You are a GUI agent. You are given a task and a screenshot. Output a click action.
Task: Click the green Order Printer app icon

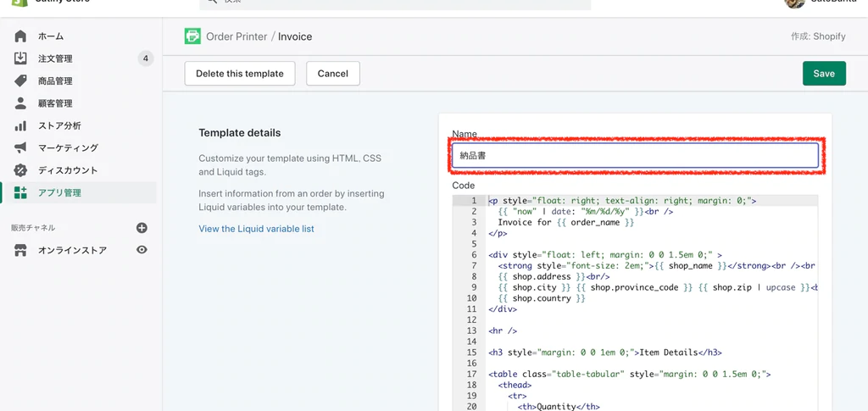click(192, 36)
